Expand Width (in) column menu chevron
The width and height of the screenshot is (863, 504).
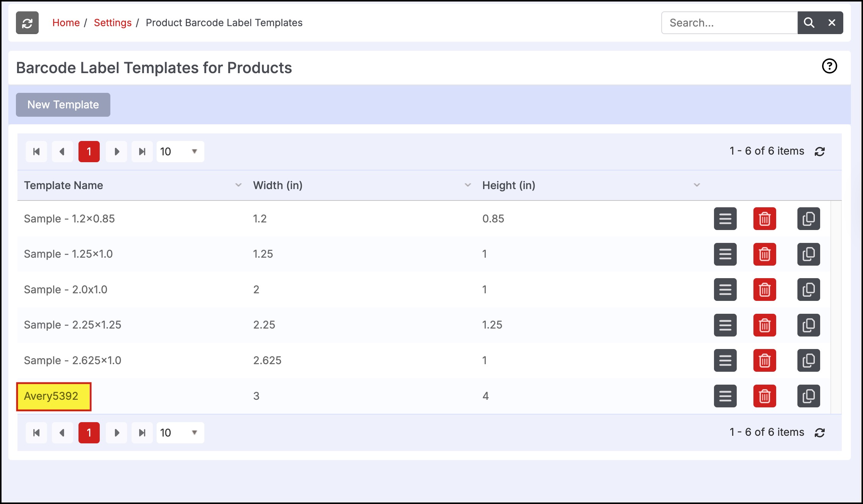click(468, 185)
